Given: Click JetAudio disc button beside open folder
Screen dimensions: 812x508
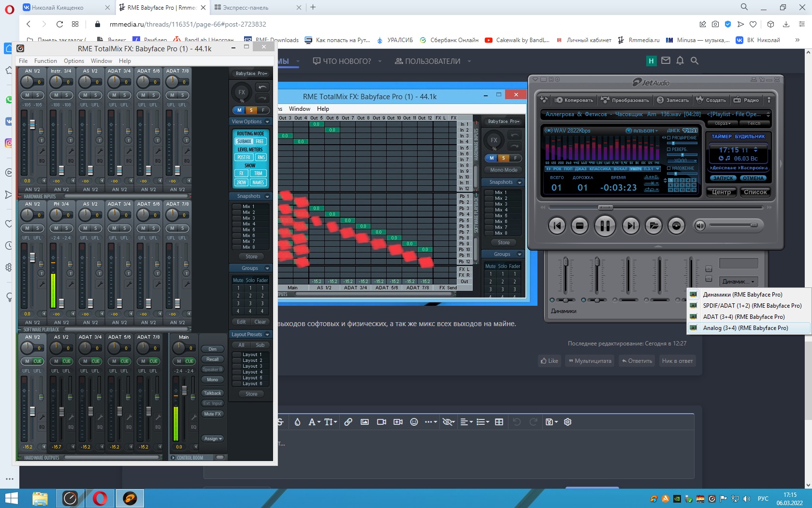Looking at the screenshot, I should click(x=676, y=225).
